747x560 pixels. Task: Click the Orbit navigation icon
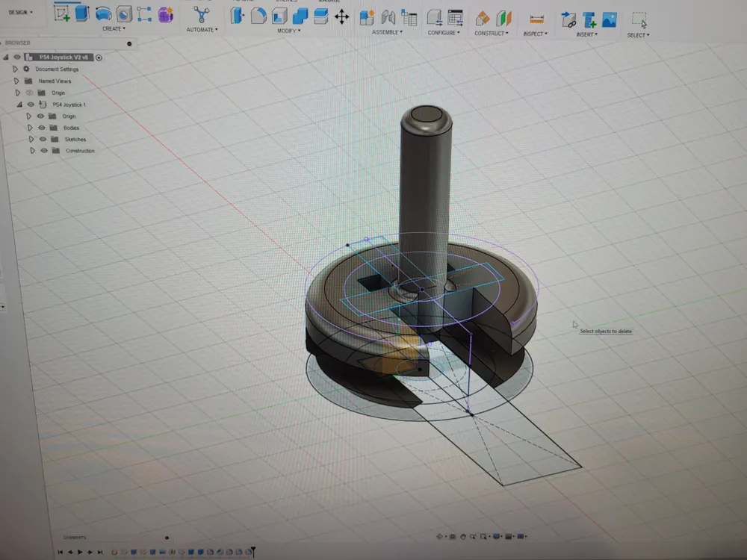(440, 537)
